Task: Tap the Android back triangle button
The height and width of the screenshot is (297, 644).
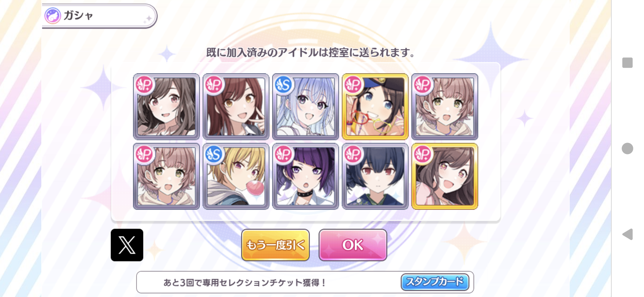Action: point(627,234)
